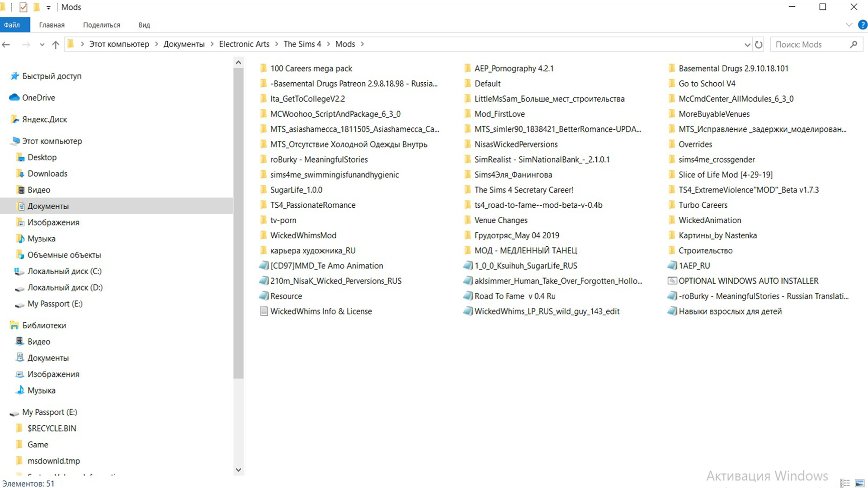
Task: Click the New folder icon in title bar
Action: [x=37, y=7]
